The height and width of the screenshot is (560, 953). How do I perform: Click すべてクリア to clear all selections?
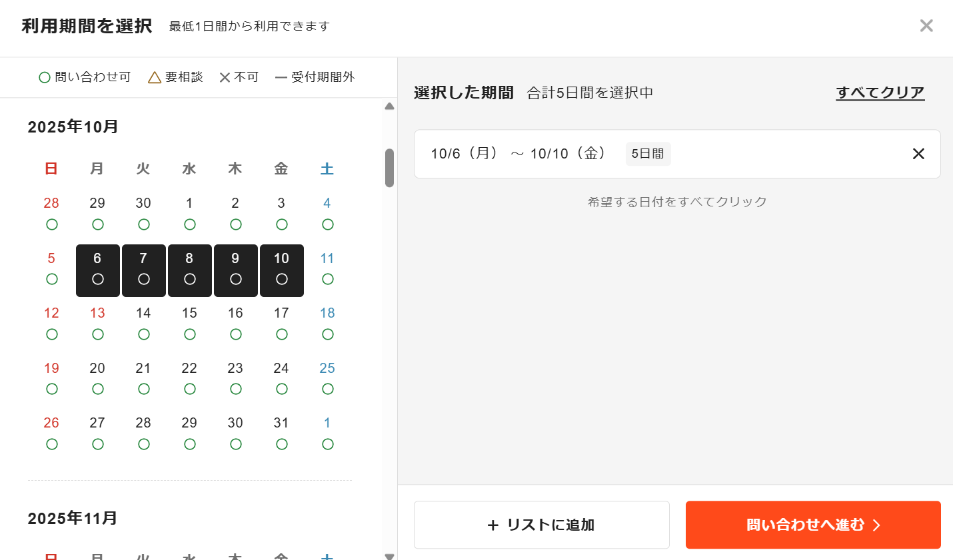tap(880, 93)
